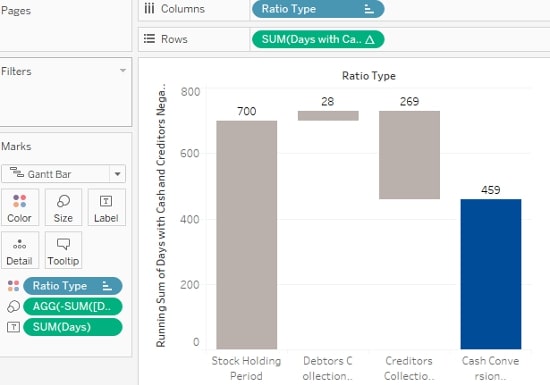This screenshot has height=385, width=550.
Task: Open the Filters shelf dropdown arrow
Action: [x=123, y=70]
